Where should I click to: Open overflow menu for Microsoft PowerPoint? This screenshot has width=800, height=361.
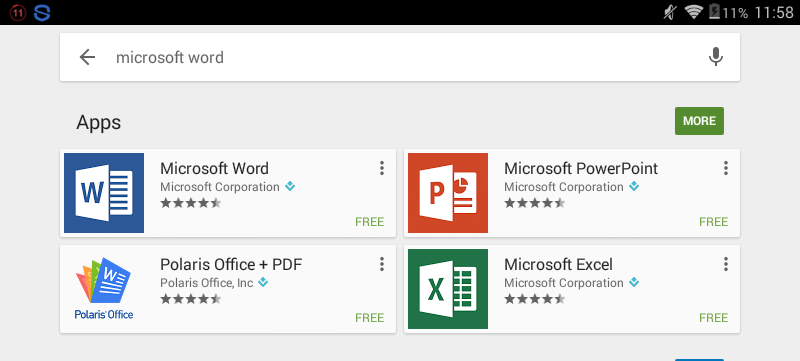pos(726,168)
